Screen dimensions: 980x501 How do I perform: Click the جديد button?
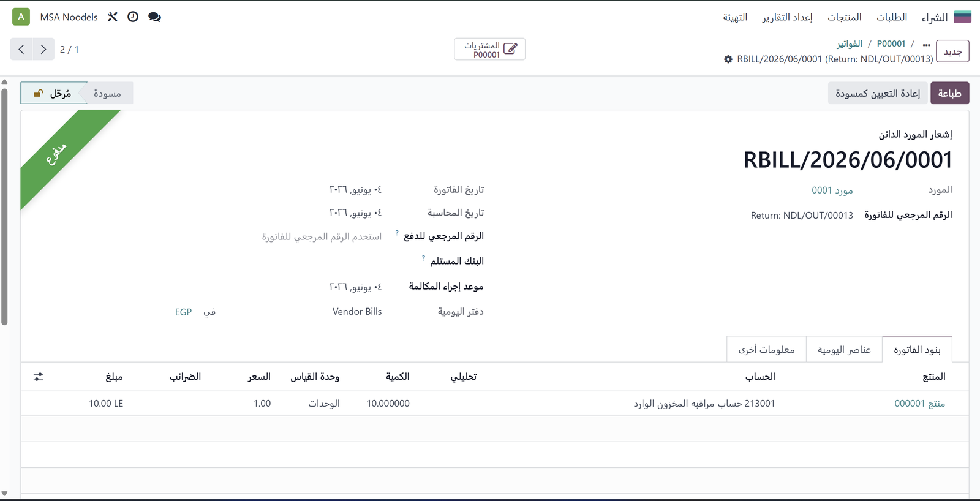click(952, 52)
